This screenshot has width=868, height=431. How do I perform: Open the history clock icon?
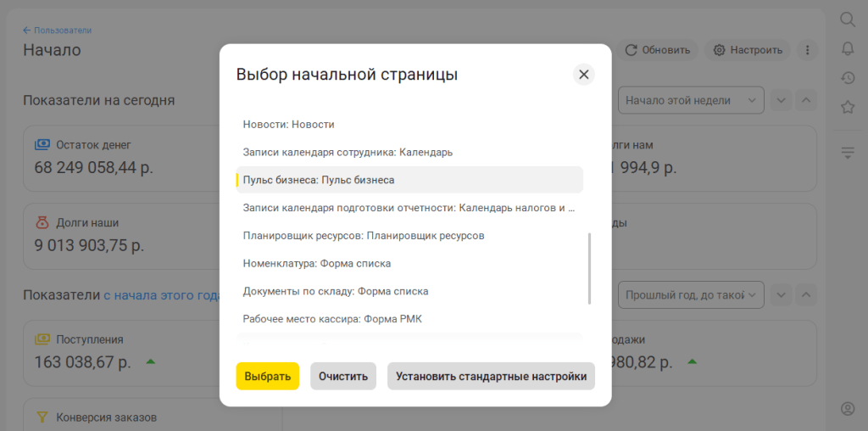tap(847, 78)
